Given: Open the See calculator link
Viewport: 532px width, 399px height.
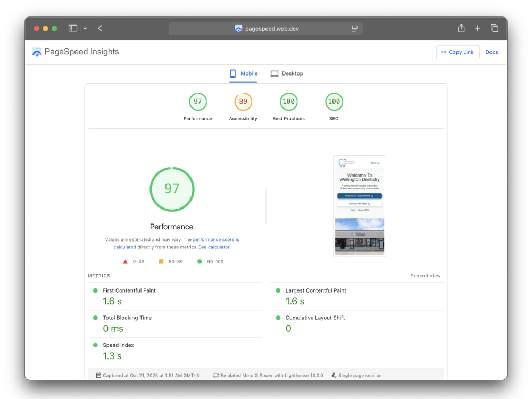Looking at the screenshot, I should 214,247.
